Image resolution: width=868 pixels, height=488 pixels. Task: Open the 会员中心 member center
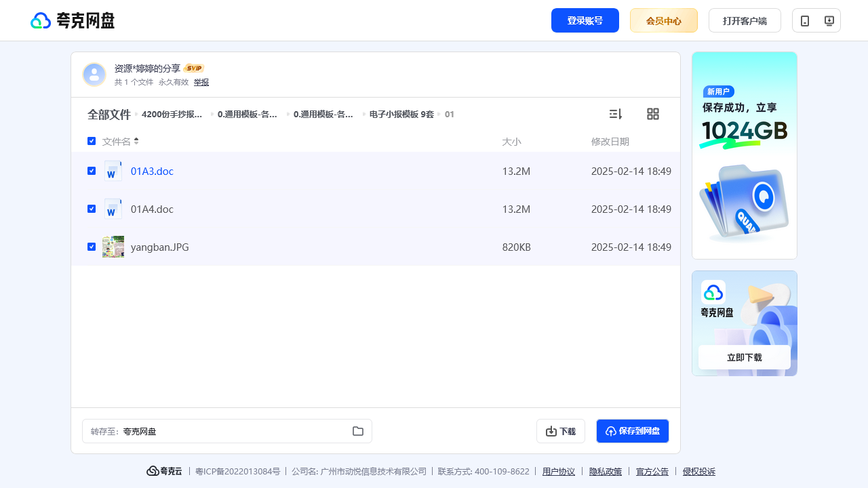pyautogui.click(x=664, y=20)
